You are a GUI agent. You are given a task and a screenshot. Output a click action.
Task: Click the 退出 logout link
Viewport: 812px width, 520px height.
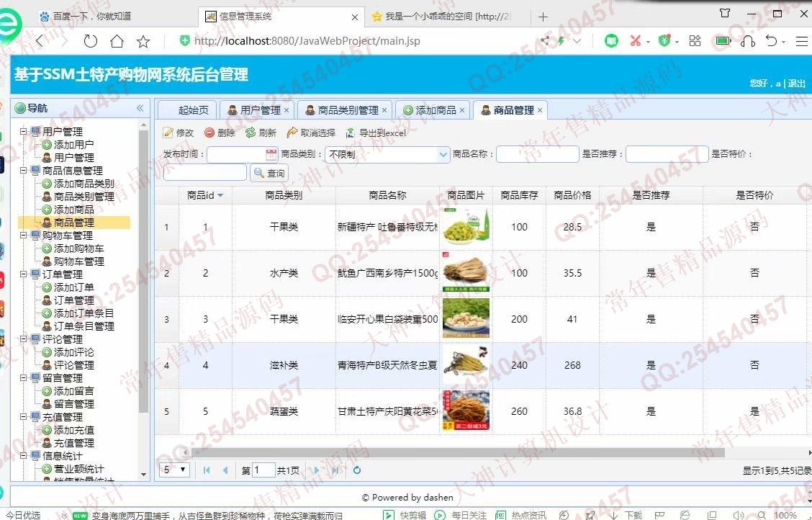tap(796, 84)
